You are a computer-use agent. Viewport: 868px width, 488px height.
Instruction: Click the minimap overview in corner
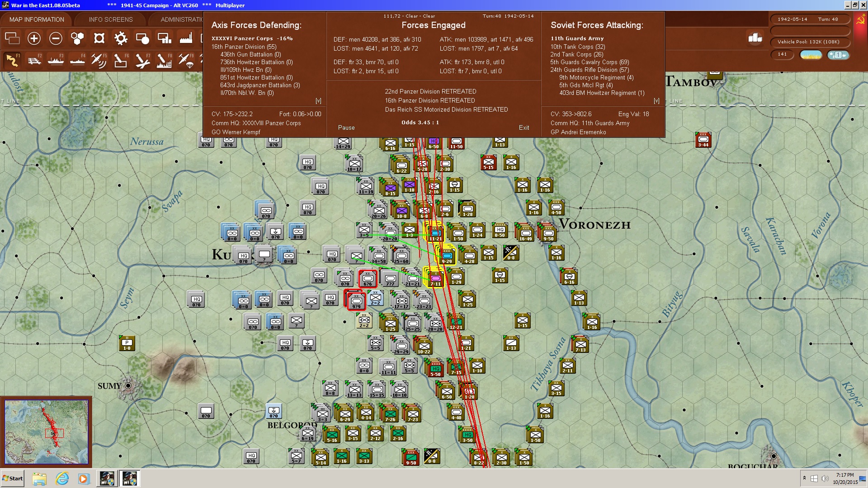[46, 432]
